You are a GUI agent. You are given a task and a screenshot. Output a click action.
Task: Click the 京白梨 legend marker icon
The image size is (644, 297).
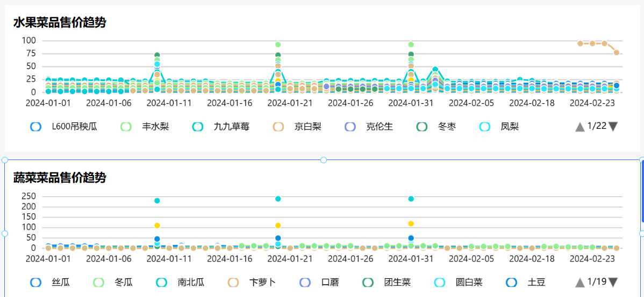coord(278,127)
